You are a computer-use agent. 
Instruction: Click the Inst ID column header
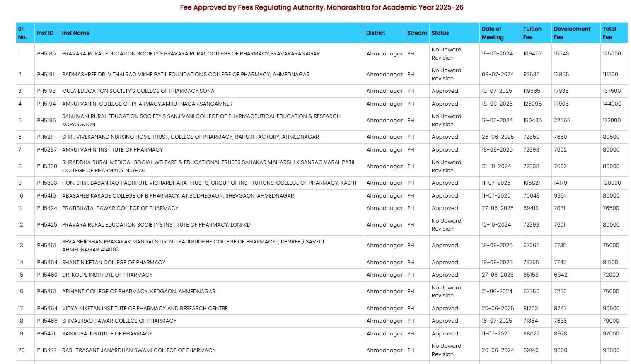[x=45, y=33]
